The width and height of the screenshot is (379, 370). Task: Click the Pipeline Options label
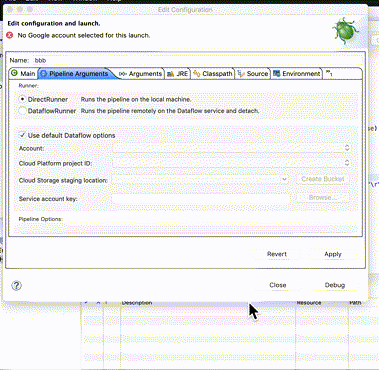(41, 219)
